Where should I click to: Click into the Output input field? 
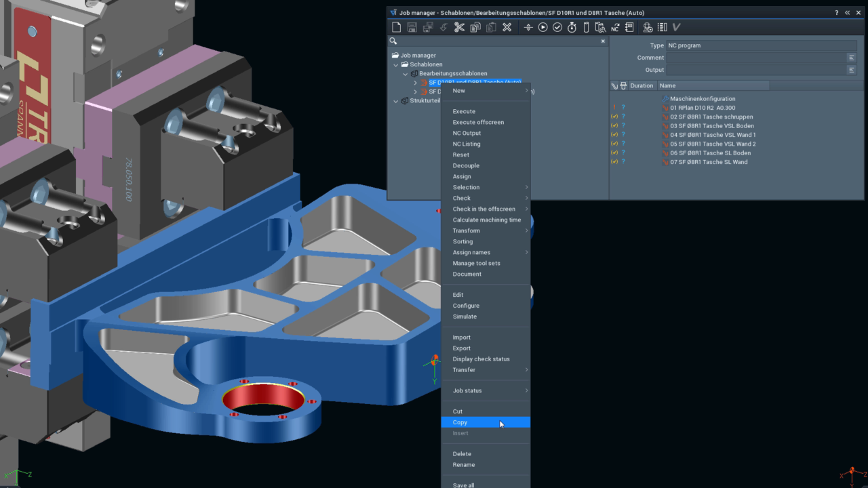[756, 70]
